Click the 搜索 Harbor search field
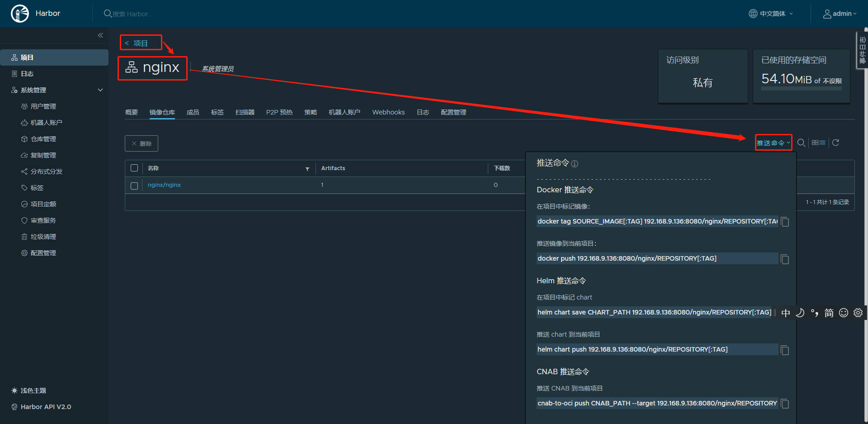The height and width of the screenshot is (424, 868). click(x=133, y=14)
